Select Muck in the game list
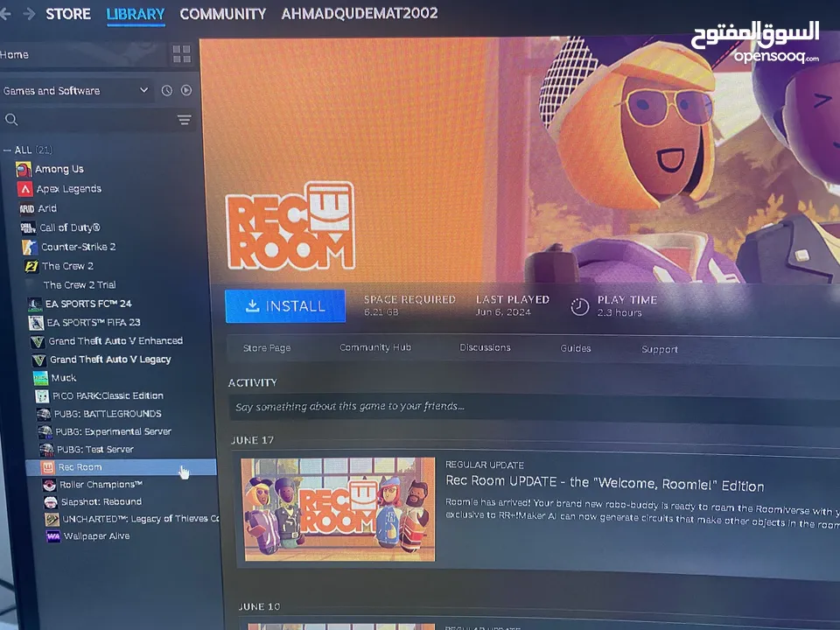Screen dimensions: 840x630 point(64,378)
